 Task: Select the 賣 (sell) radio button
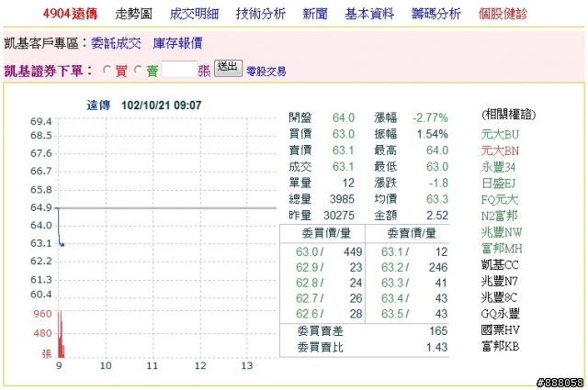coord(138,70)
